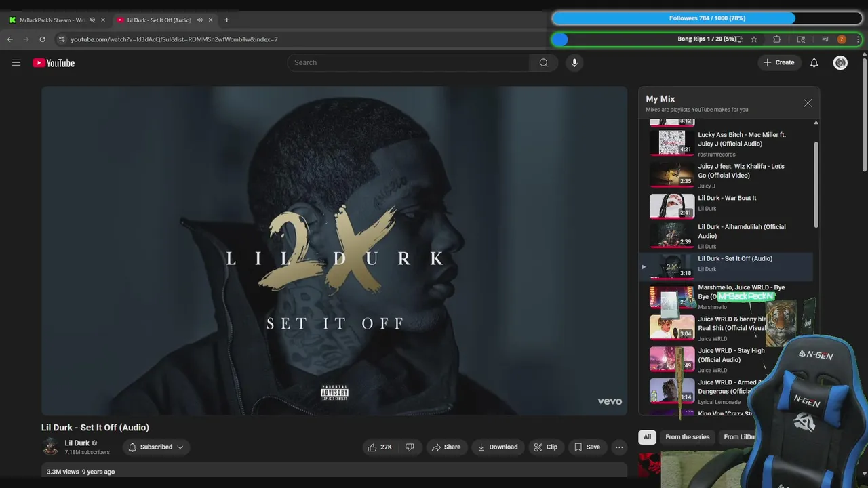Close the My Mix playlist panel
The image size is (868, 488).
[807, 103]
